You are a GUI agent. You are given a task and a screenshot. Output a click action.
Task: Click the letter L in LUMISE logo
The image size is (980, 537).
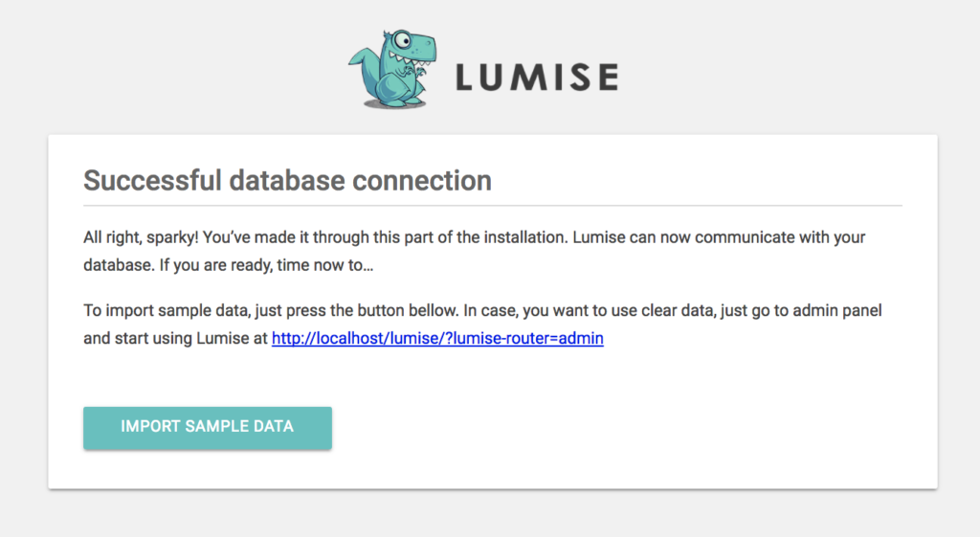[x=465, y=78]
